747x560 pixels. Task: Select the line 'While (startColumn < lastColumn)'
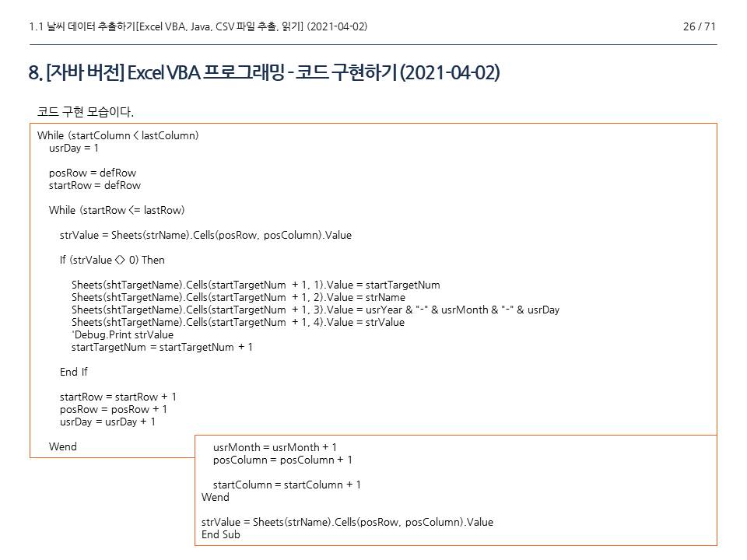[118, 135]
